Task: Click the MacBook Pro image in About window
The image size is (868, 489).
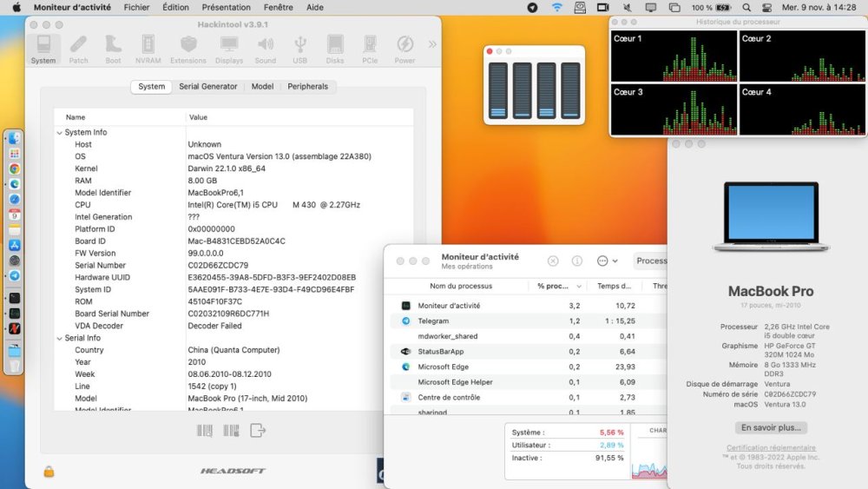Action: (x=771, y=216)
